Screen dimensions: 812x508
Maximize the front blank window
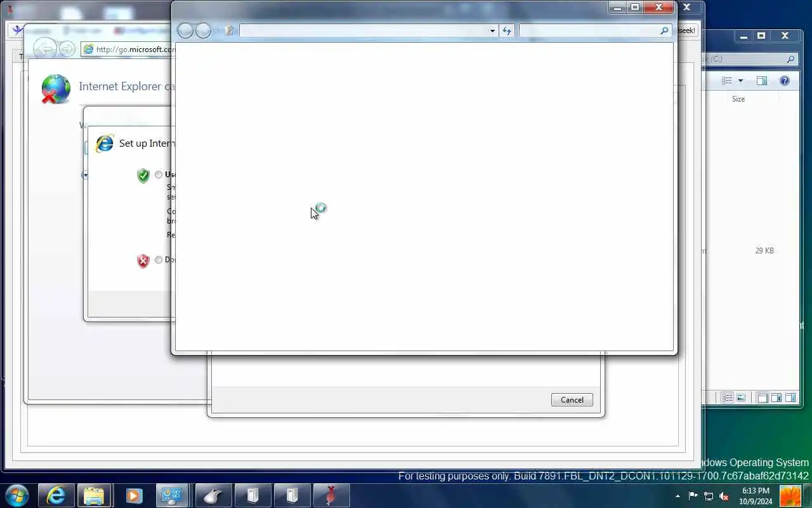click(x=635, y=8)
